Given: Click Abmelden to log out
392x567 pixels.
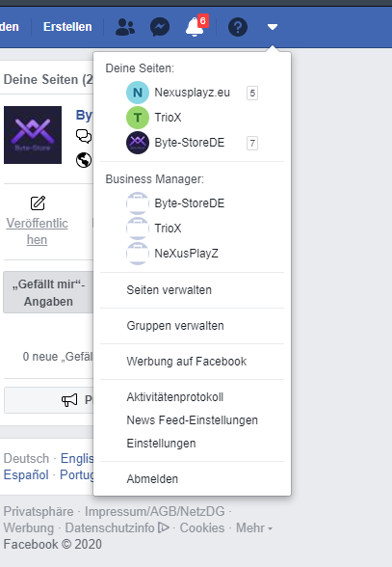Looking at the screenshot, I should pyautogui.click(x=152, y=478).
